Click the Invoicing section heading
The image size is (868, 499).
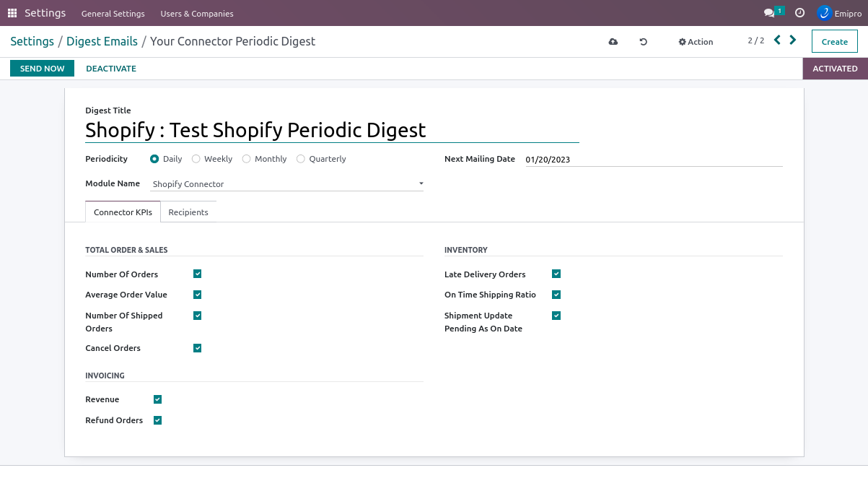pos(105,376)
